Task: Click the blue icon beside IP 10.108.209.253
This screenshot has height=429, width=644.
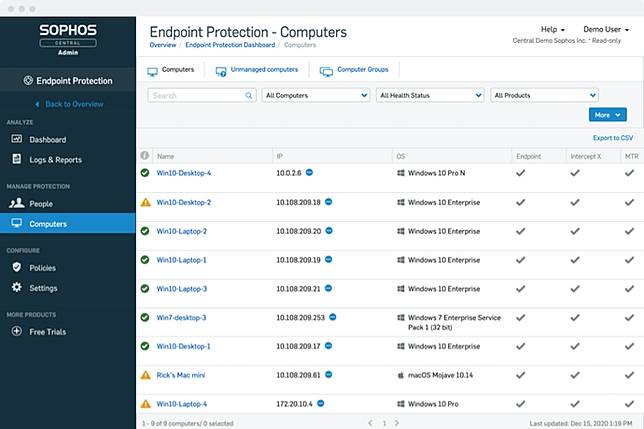Action: click(x=333, y=317)
